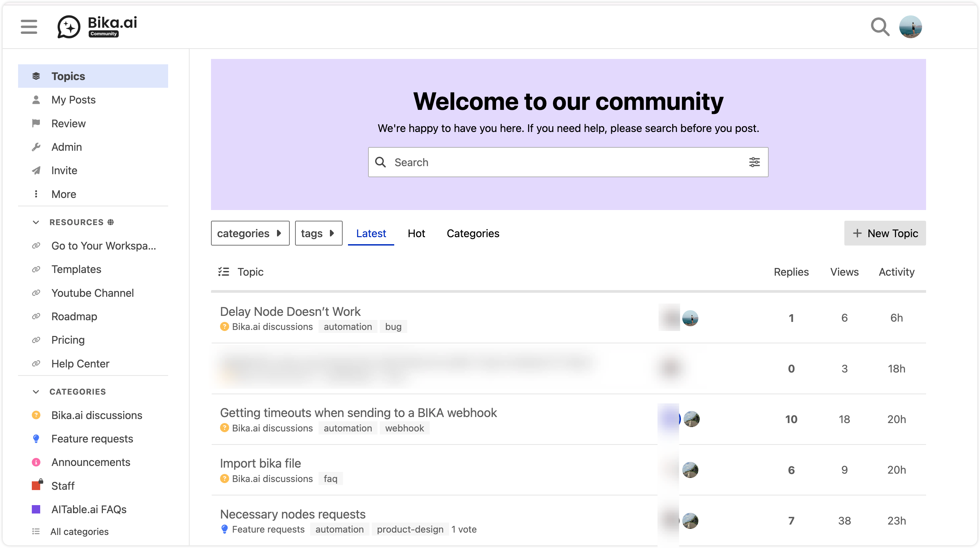Open the Youtube Channel link

pos(93,293)
